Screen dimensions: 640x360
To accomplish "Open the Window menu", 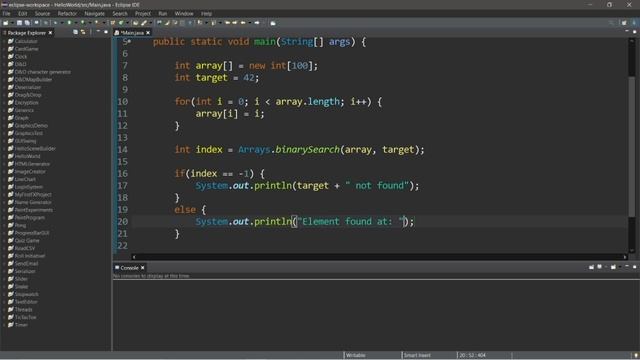I will pos(184,13).
